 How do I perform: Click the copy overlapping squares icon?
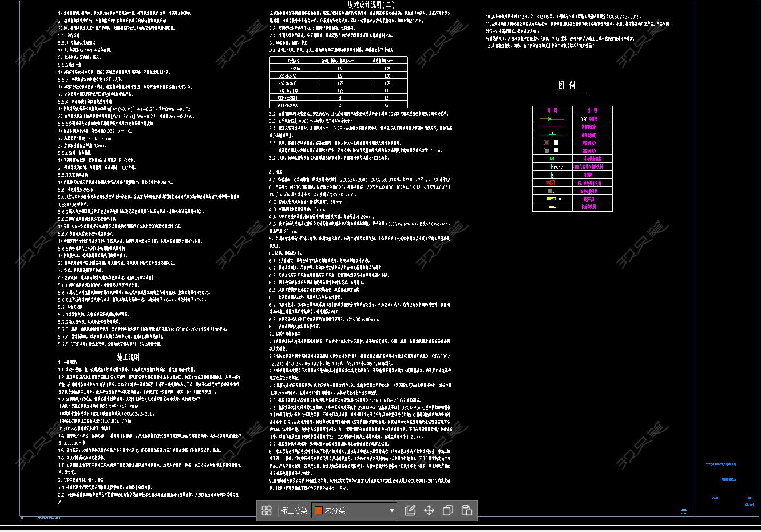point(448,510)
